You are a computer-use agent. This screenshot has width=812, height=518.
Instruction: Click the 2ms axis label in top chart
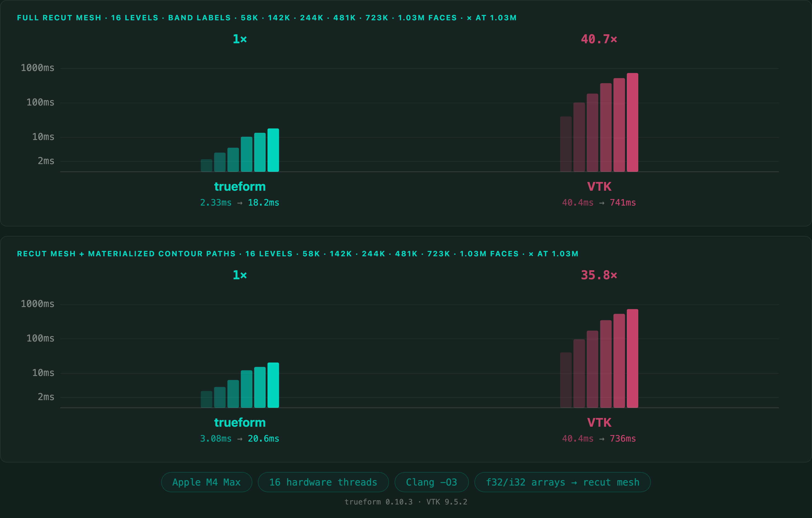[46, 161]
